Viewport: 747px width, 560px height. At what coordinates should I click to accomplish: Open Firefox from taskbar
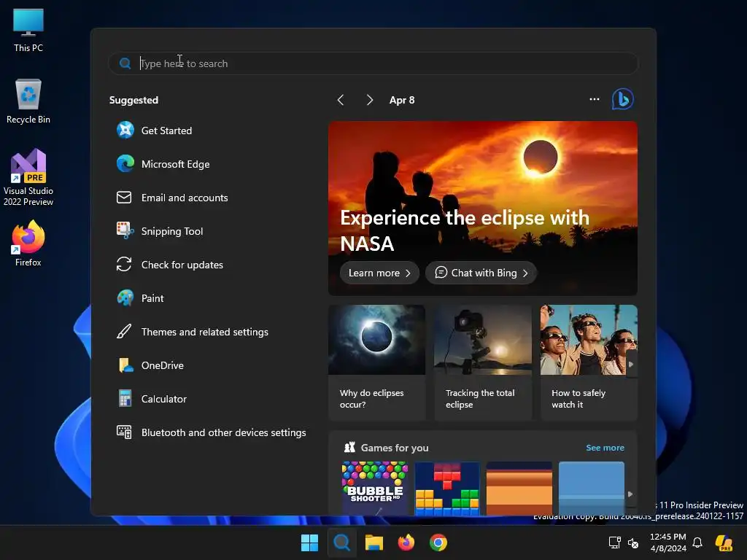(406, 542)
